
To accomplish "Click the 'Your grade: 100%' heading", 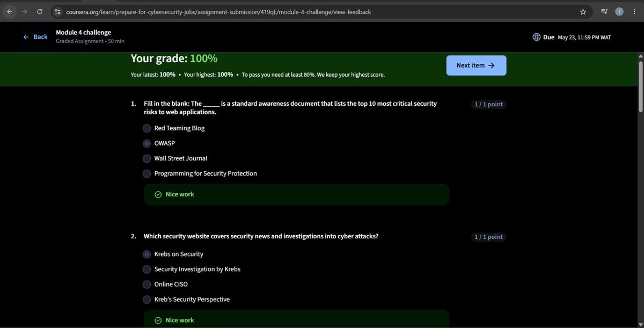I will pos(174,59).
